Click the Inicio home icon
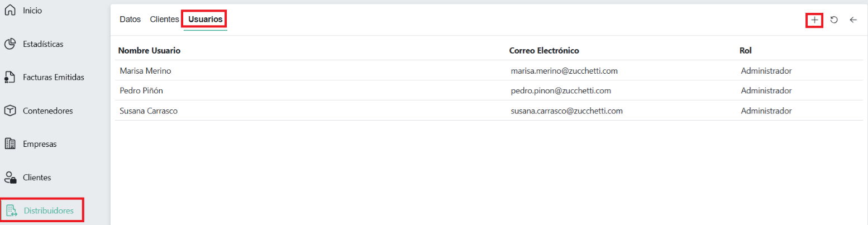Image resolution: width=868 pixels, height=225 pixels. coord(9,11)
